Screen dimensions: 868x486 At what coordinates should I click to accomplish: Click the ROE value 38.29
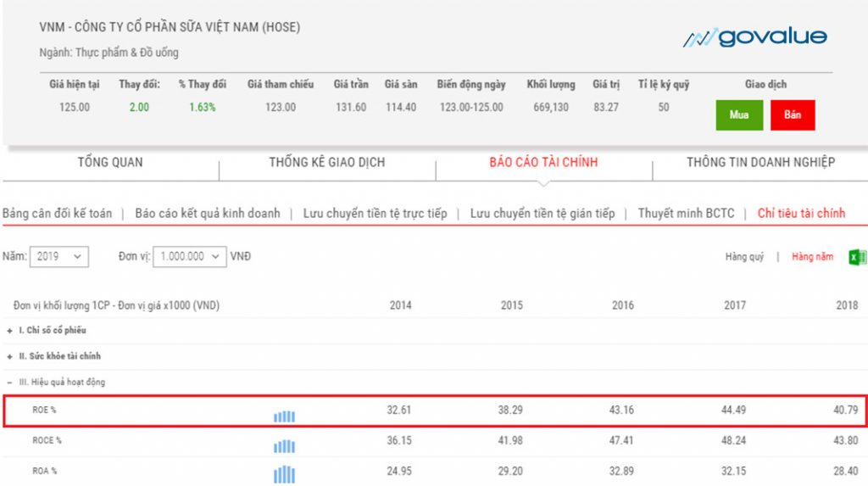(x=510, y=410)
